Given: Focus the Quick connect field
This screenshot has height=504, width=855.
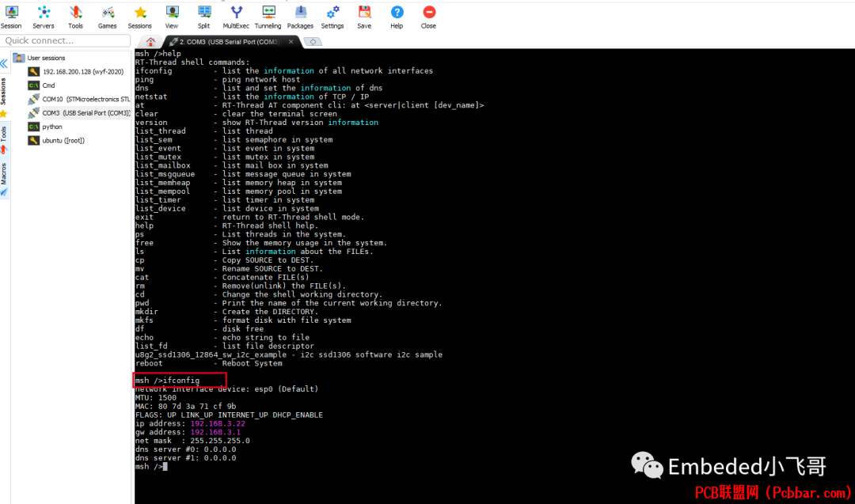Looking at the screenshot, I should click(x=66, y=40).
